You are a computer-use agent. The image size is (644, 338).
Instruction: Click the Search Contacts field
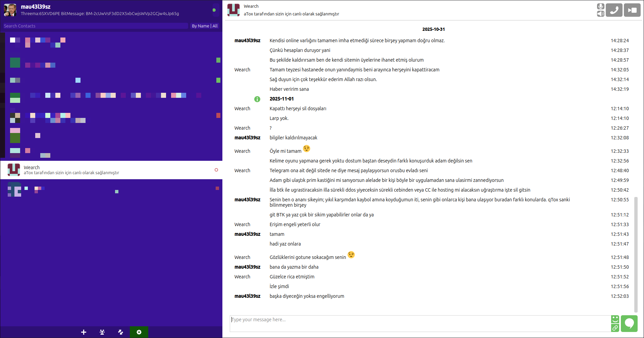95,26
